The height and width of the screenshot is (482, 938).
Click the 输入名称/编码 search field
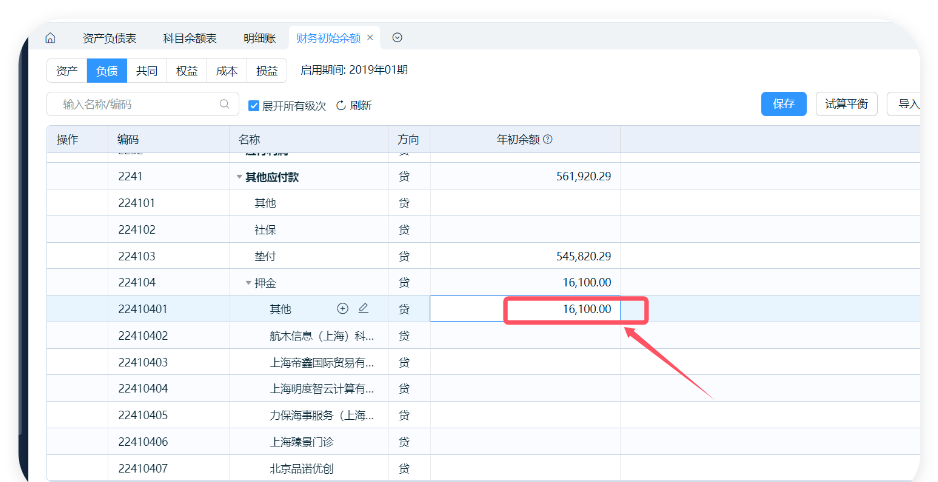(x=135, y=104)
